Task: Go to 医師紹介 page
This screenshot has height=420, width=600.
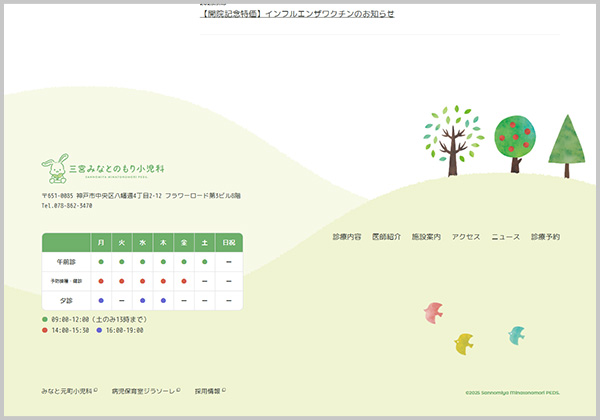Action: tap(386, 237)
